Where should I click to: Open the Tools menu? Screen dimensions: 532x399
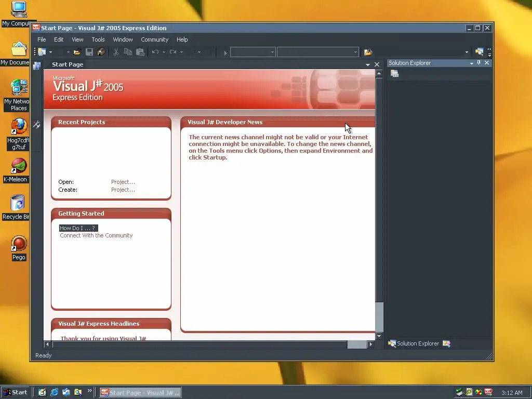point(98,39)
